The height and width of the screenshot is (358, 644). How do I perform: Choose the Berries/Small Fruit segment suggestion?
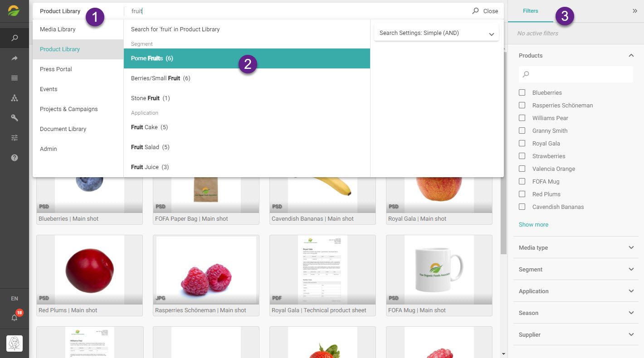click(247, 78)
